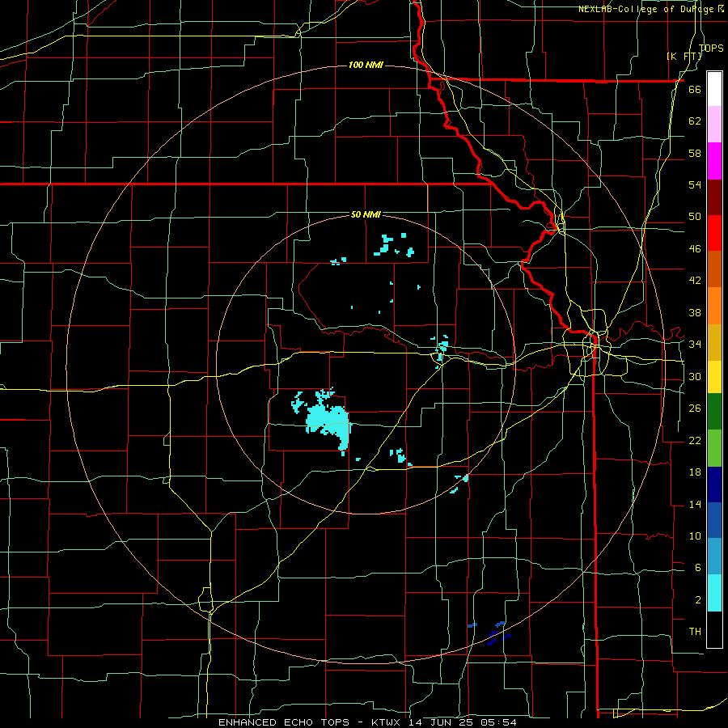Click the legend label TH

[695, 631]
